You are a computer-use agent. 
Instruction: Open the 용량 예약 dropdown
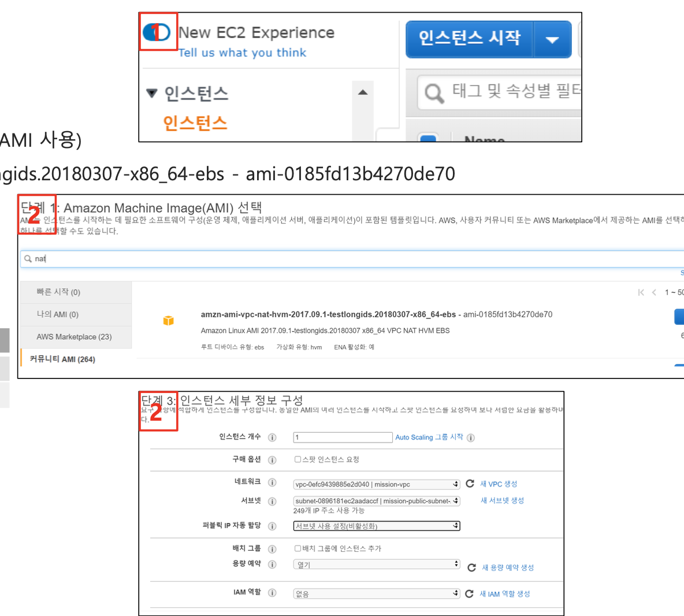click(377, 565)
